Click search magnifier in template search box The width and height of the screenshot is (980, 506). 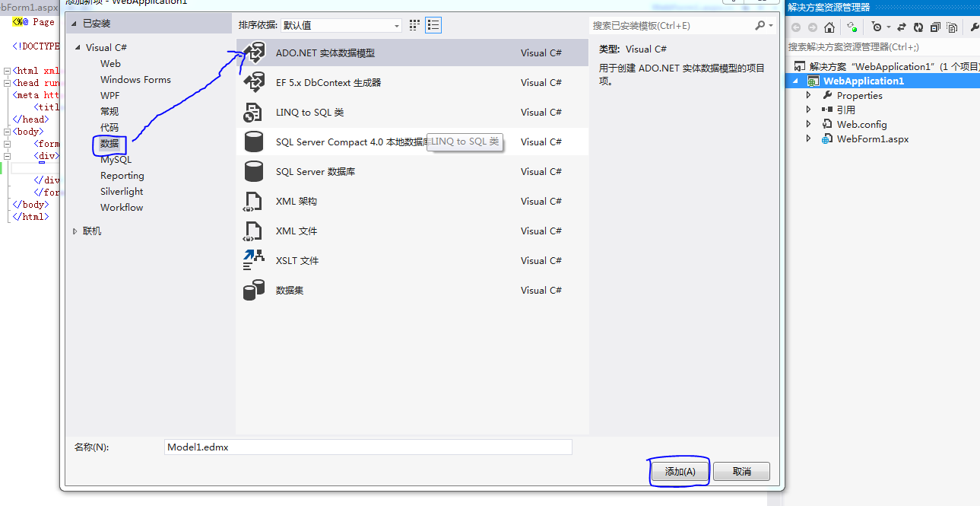coord(760,25)
